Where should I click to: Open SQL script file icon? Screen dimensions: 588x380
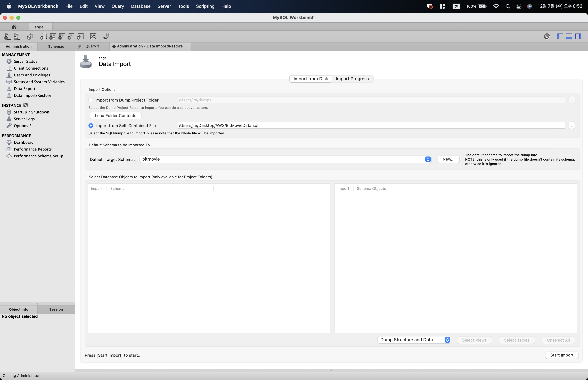[x=17, y=36]
